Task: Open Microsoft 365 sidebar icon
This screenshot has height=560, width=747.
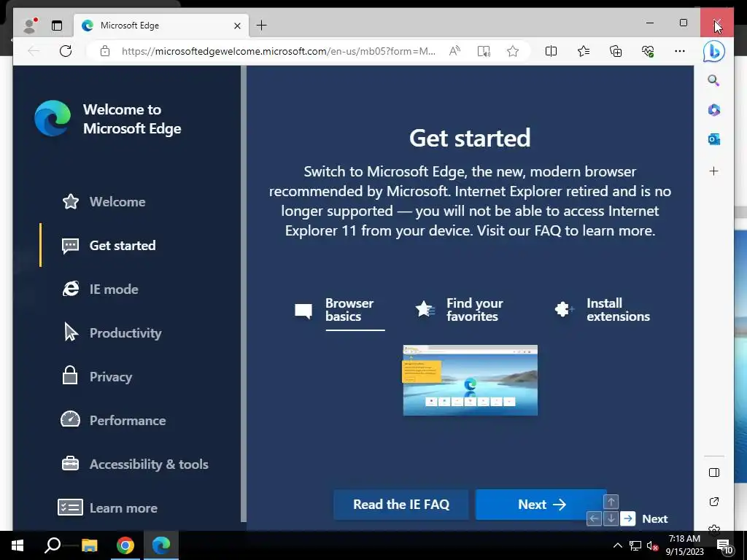Action: (713, 110)
